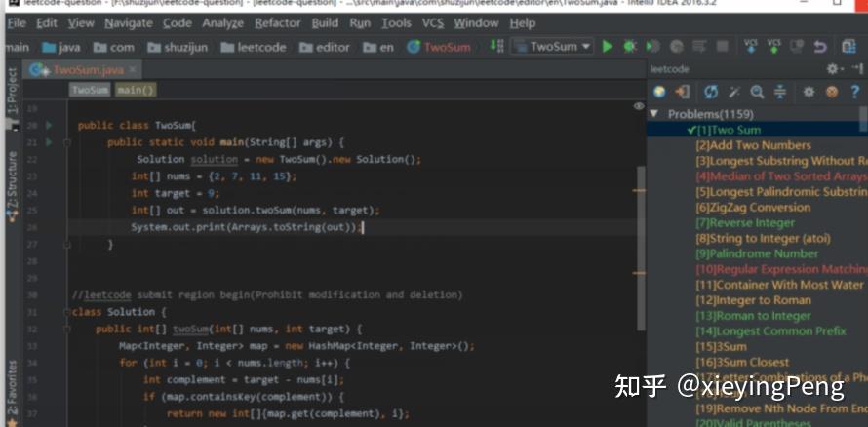Open the Analyze menu
The height and width of the screenshot is (427, 868).
[x=222, y=23]
